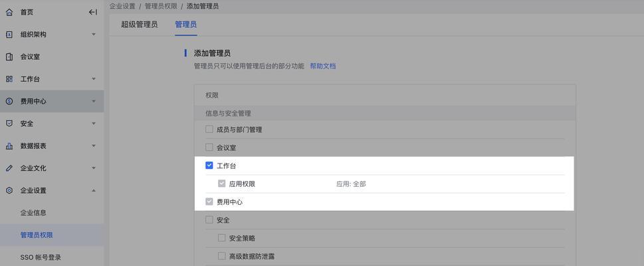Select the 管理员 tab
The width and height of the screenshot is (644, 266).
[185, 25]
